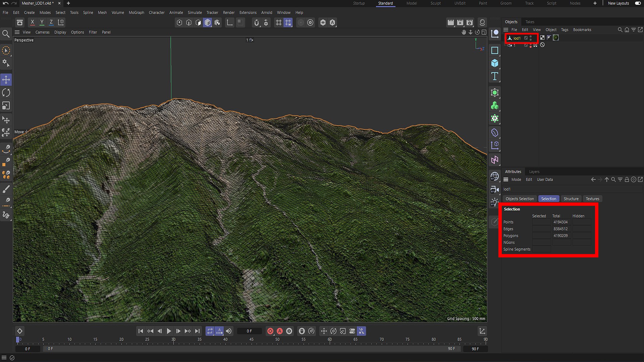The width and height of the screenshot is (644, 362).
Task: Switch to the Takes tab
Action: click(530, 22)
